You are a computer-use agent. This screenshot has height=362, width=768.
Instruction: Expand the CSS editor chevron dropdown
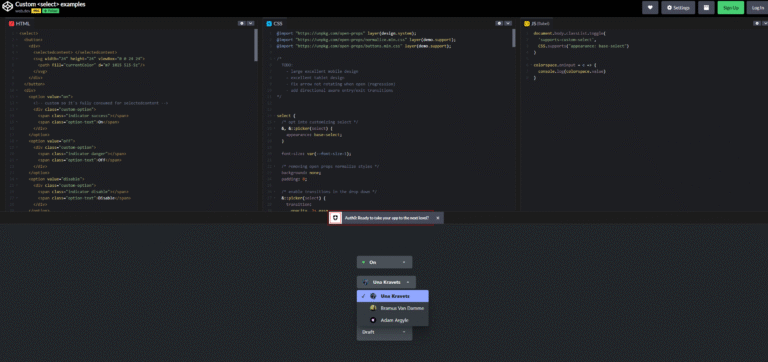click(508, 23)
